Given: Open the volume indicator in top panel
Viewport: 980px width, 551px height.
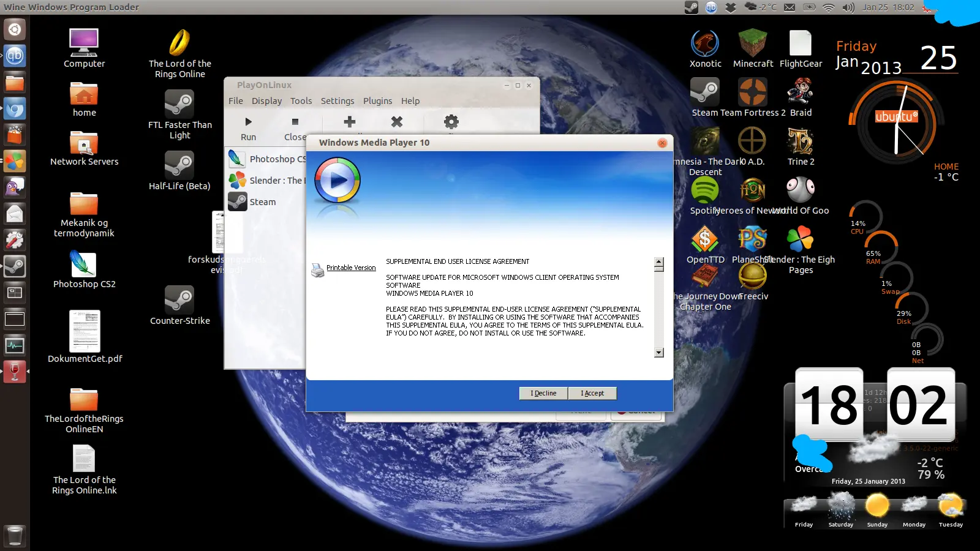Looking at the screenshot, I should click(848, 7).
